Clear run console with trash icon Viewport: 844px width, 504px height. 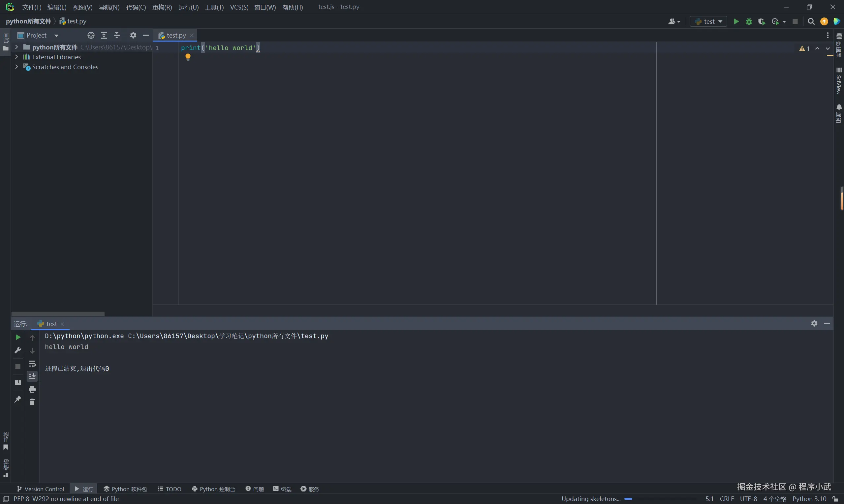(32, 402)
